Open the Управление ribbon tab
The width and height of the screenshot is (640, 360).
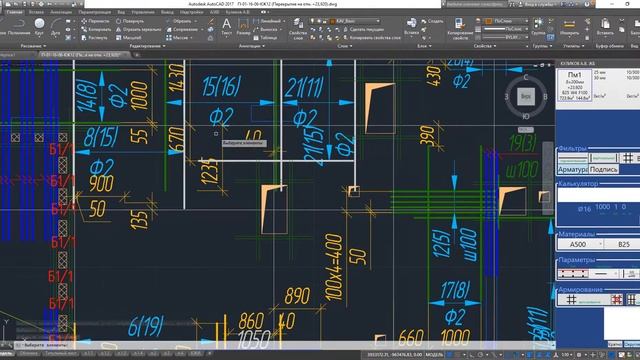pos(143,12)
